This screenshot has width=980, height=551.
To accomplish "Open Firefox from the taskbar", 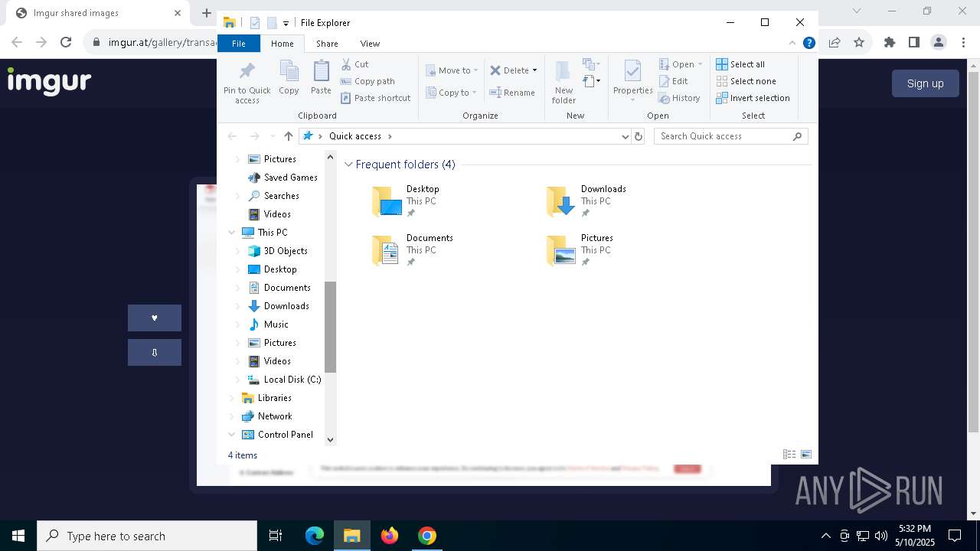I will [390, 536].
